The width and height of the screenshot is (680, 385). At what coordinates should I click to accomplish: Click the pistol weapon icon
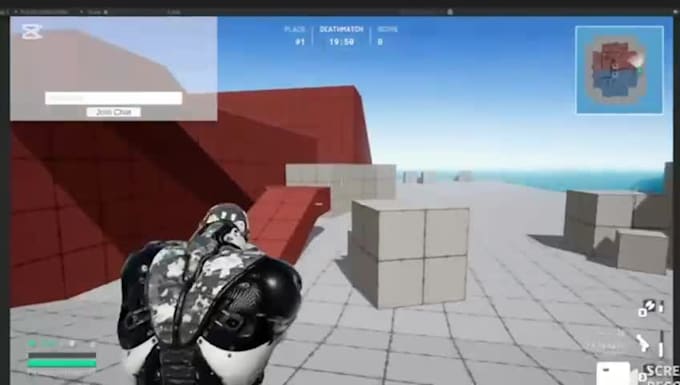pos(642,344)
